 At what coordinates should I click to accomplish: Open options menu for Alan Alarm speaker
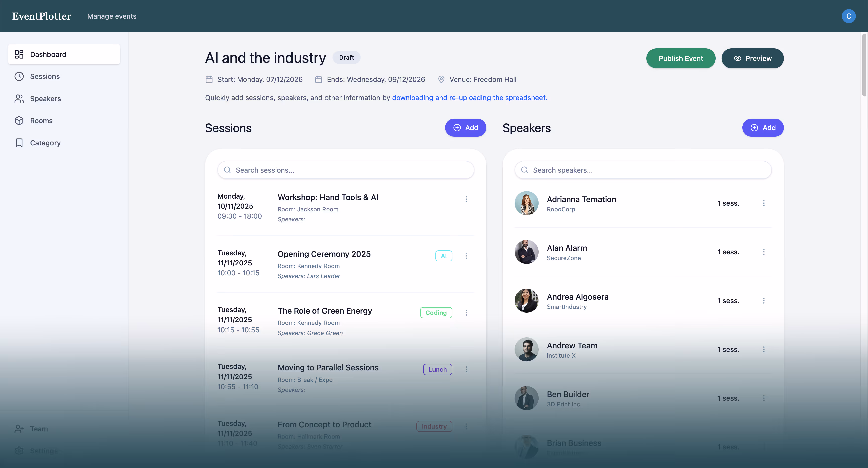(x=763, y=252)
